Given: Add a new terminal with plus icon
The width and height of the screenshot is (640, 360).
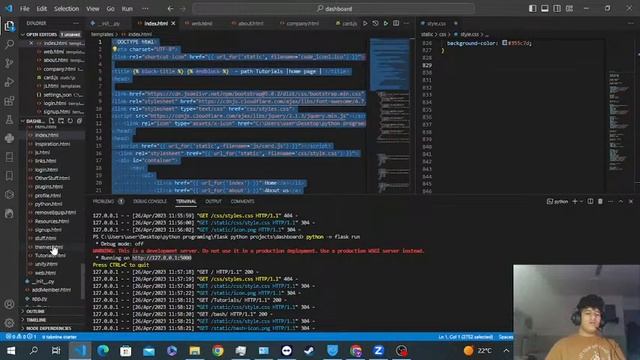Looking at the screenshot, I should (575, 201).
